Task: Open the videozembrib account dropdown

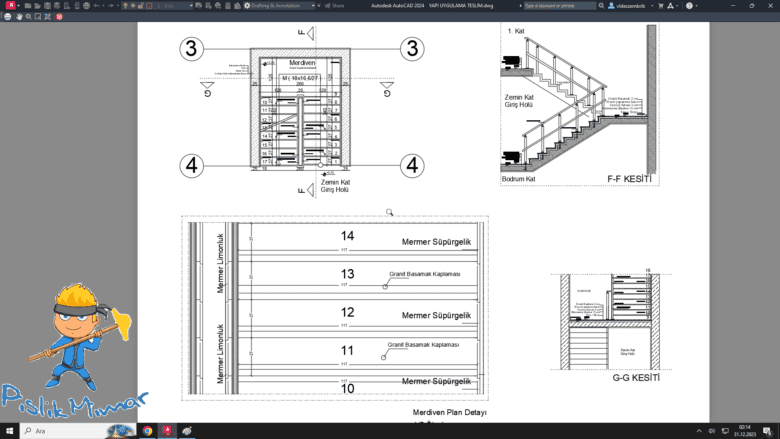Action: (638, 6)
